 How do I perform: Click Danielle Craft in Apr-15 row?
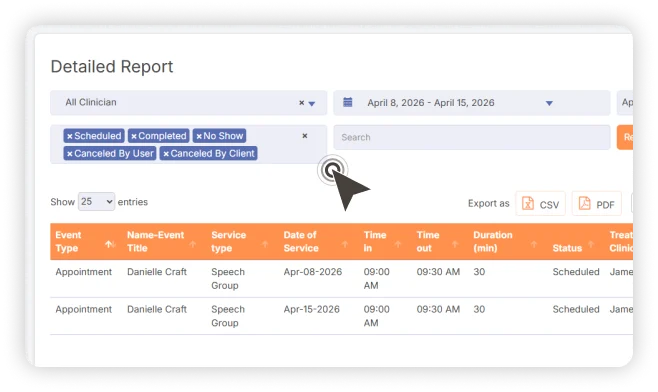click(157, 309)
